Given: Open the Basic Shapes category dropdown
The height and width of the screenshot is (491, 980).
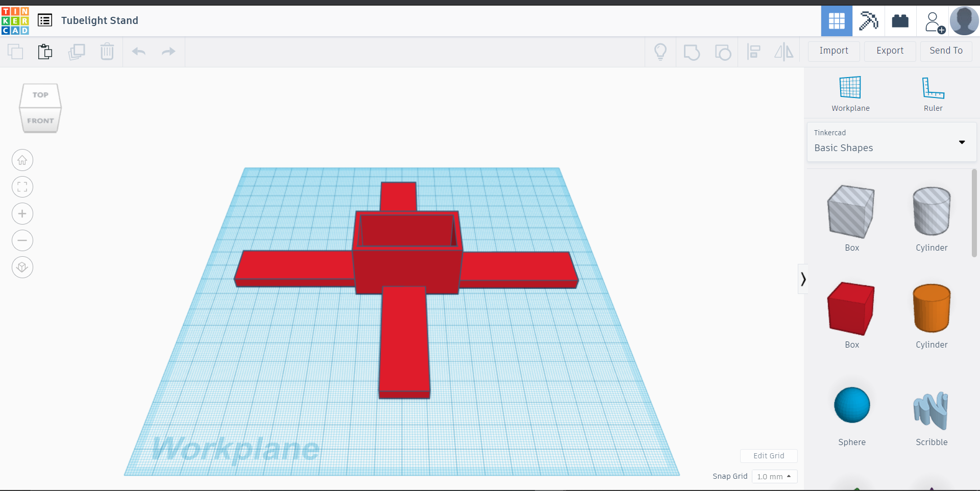Looking at the screenshot, I should tap(962, 142).
